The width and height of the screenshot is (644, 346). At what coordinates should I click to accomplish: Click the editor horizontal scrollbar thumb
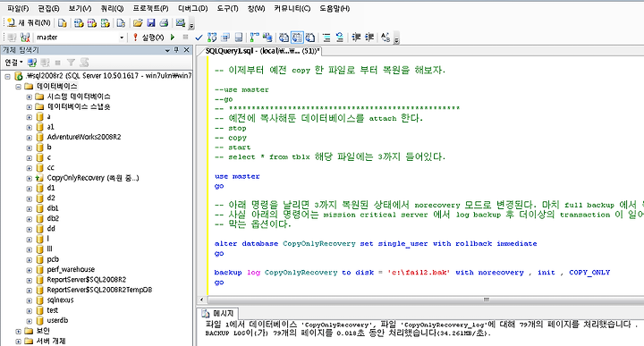point(487,300)
